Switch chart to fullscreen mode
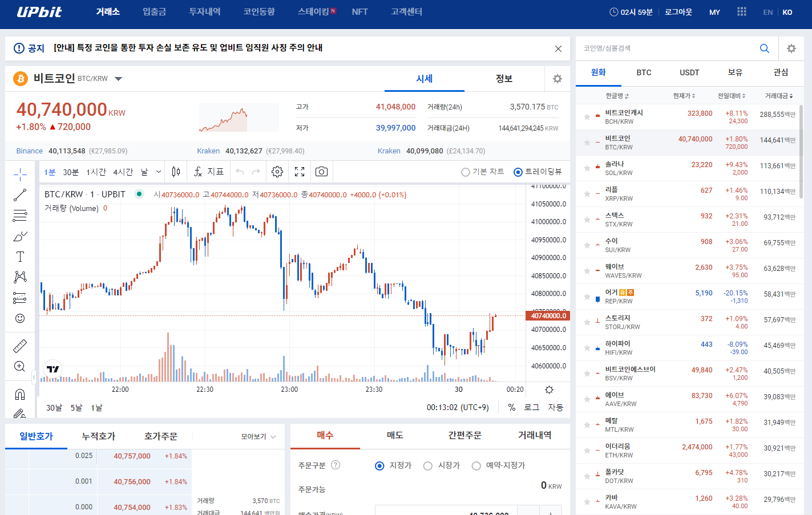Viewport: 812px width, 515px height. pyautogui.click(x=300, y=172)
